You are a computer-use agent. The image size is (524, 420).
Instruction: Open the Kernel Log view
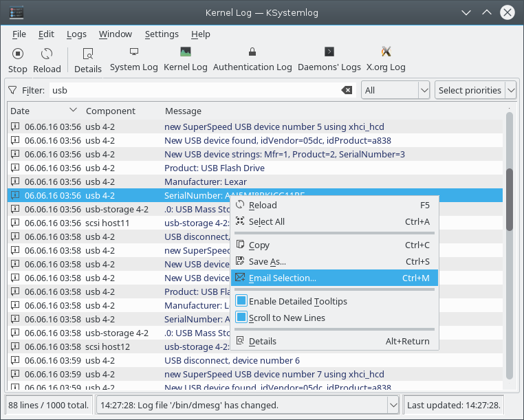[x=186, y=60]
